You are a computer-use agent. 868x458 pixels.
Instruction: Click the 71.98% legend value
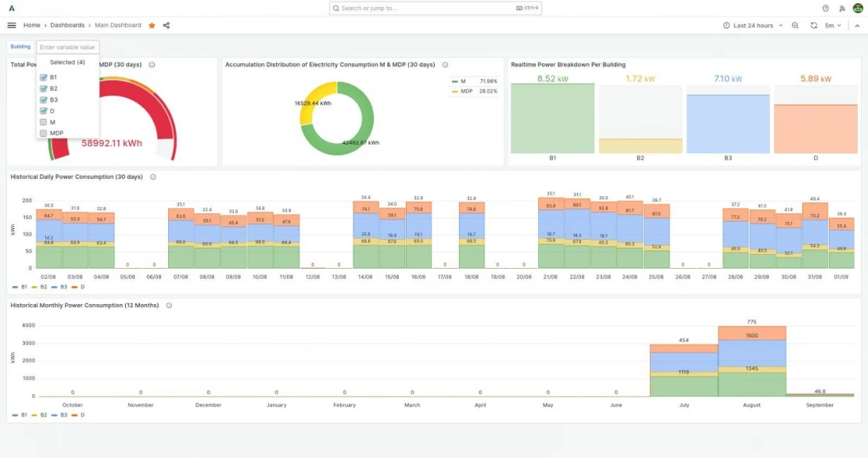coord(488,81)
